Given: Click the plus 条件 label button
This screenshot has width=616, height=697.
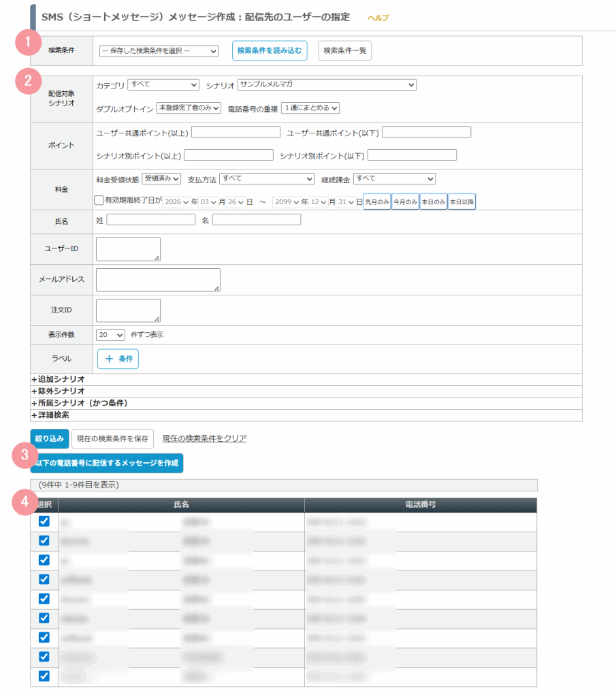Looking at the screenshot, I should (118, 359).
